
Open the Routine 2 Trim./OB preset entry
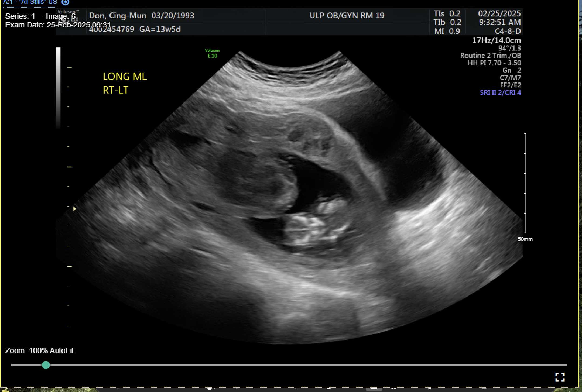pyautogui.click(x=490, y=56)
